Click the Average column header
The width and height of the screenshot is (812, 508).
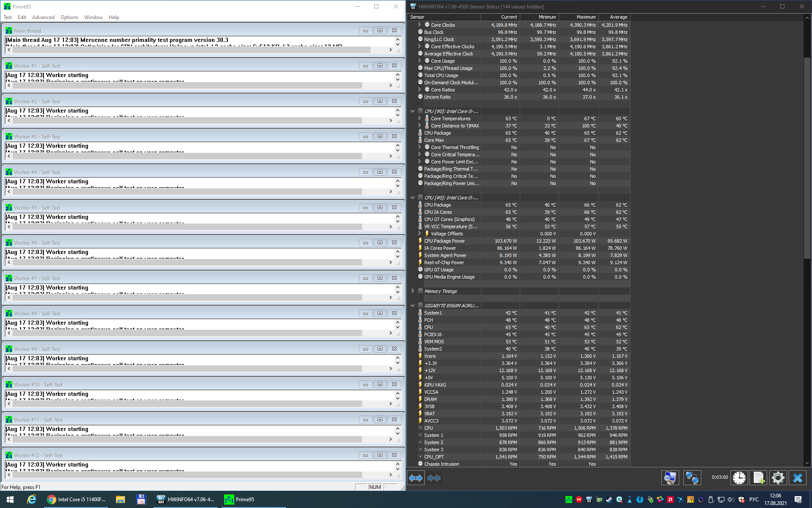(614, 17)
